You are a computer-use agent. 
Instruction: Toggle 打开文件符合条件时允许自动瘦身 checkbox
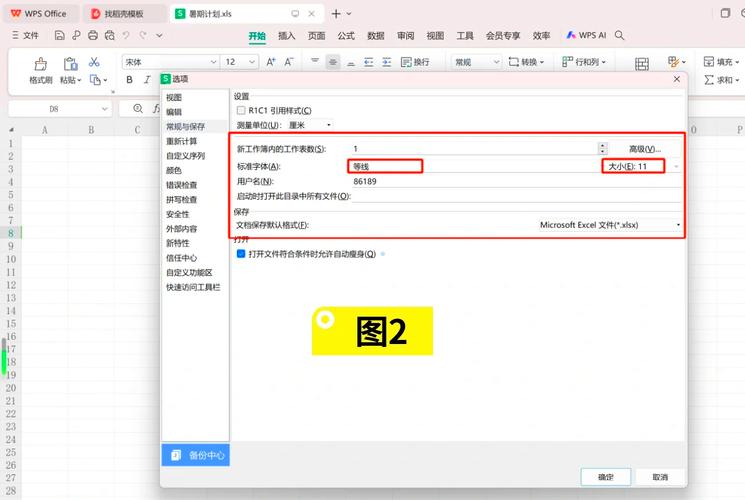pyautogui.click(x=241, y=254)
